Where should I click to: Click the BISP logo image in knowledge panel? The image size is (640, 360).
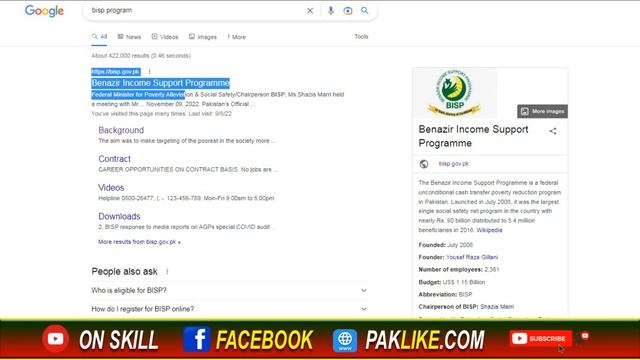[x=455, y=93]
